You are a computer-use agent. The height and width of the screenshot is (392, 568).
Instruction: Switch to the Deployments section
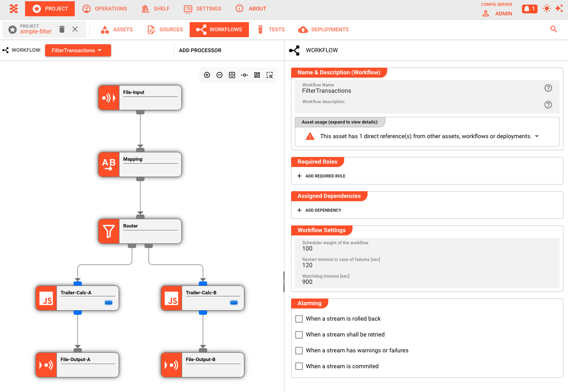(323, 30)
